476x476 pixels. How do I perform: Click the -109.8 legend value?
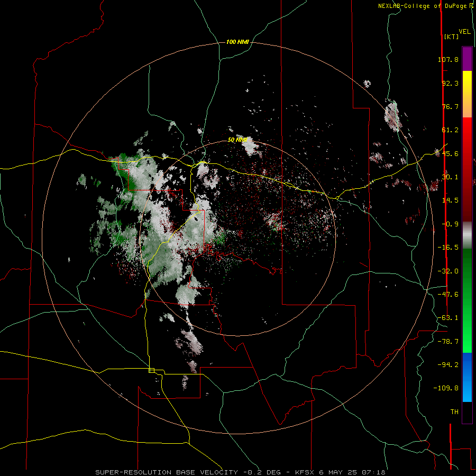[x=446, y=388]
